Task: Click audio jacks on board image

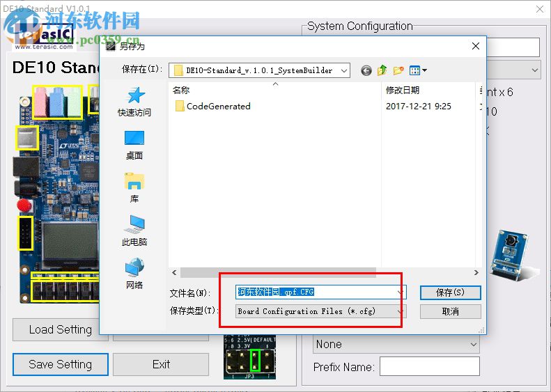Action: [x=58, y=102]
